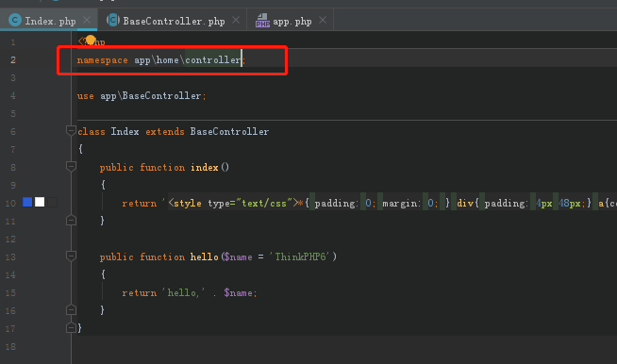
Task: Switch to the BaseController.php tab
Action: tap(174, 21)
